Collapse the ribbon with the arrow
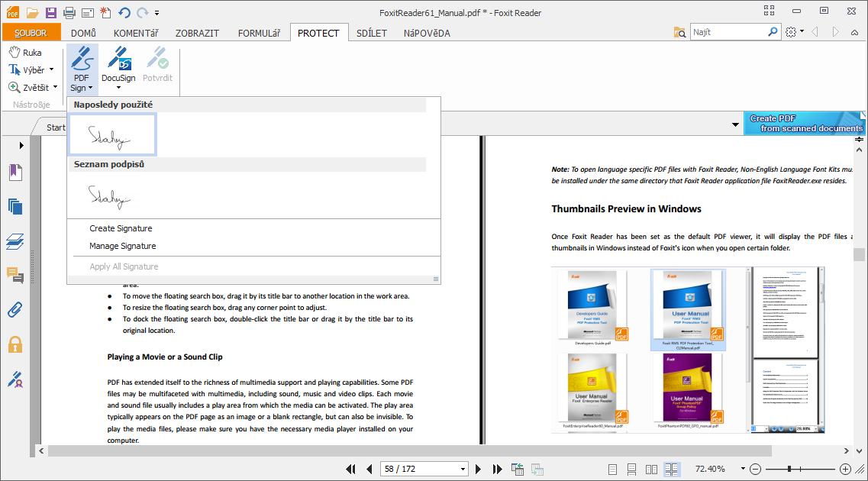868x481 pixels. 855,33
